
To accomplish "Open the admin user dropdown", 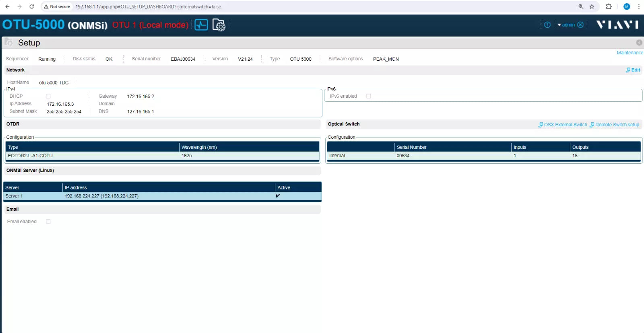I will tap(566, 25).
